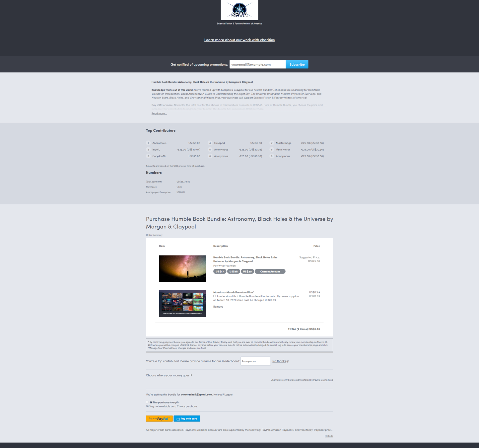The height and width of the screenshot is (448, 479).
Task: Click the email 'venterschalk@gmail.com'
Action: tap(196, 395)
